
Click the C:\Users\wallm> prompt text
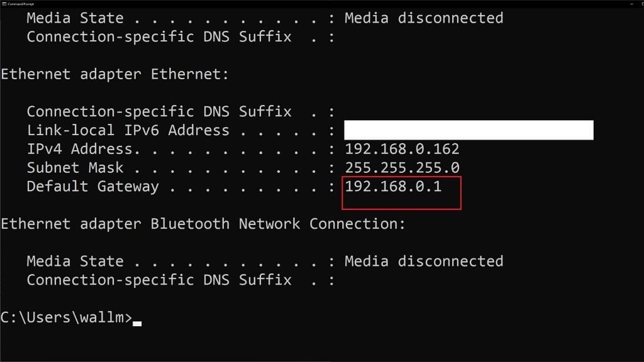coord(66,318)
